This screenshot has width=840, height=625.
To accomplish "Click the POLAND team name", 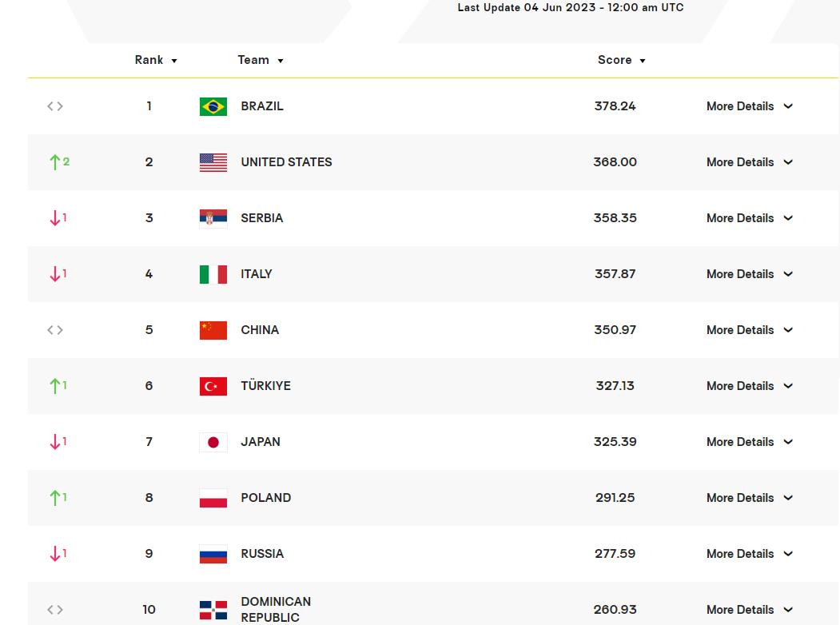I will point(265,498).
